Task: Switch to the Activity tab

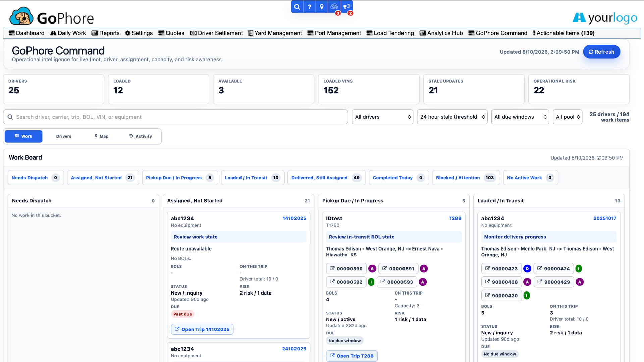Action: coord(141,136)
